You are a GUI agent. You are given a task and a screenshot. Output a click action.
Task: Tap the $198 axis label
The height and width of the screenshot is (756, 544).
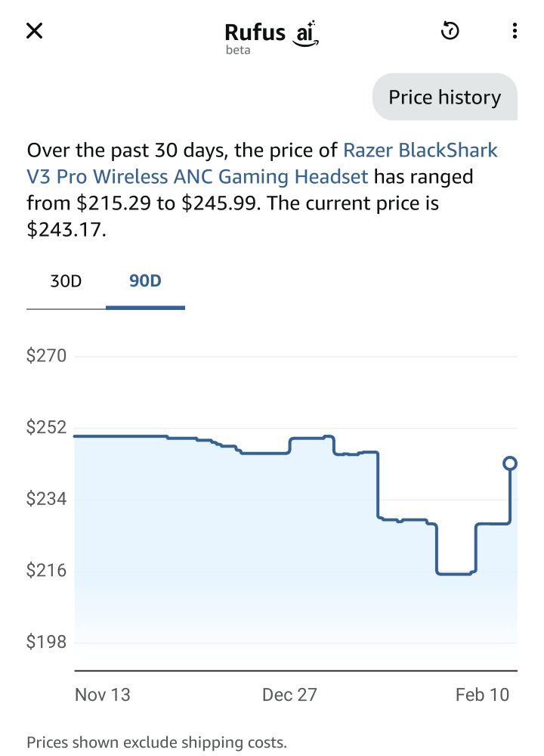pyautogui.click(x=47, y=642)
